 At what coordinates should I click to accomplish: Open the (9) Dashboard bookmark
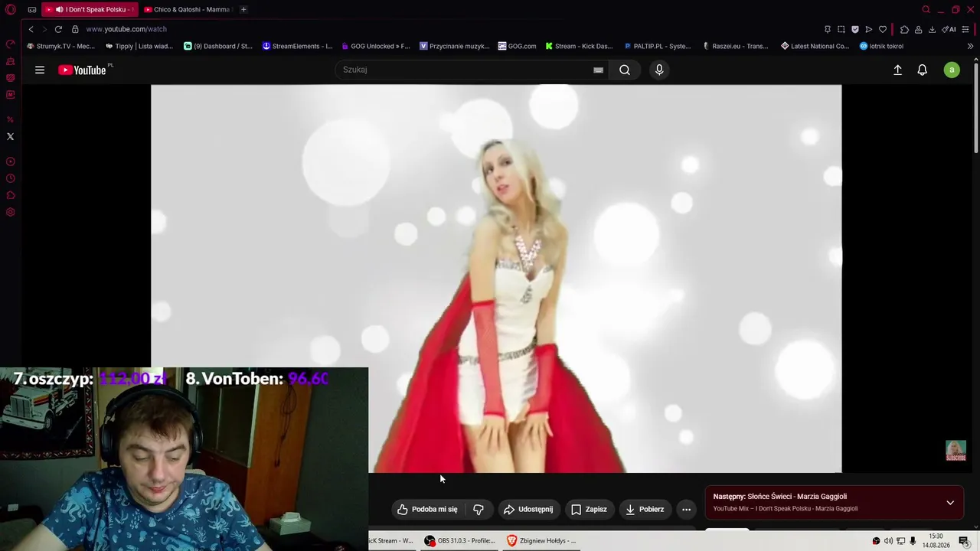218,46
